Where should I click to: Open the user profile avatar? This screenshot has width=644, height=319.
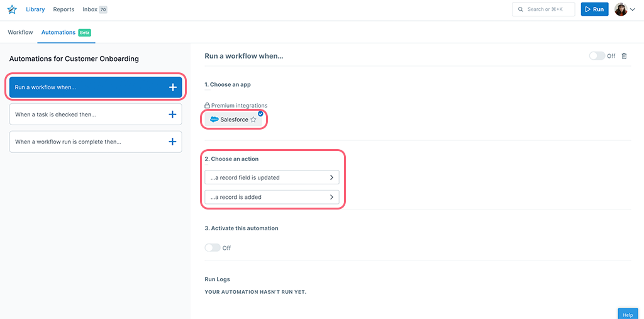pyautogui.click(x=621, y=9)
